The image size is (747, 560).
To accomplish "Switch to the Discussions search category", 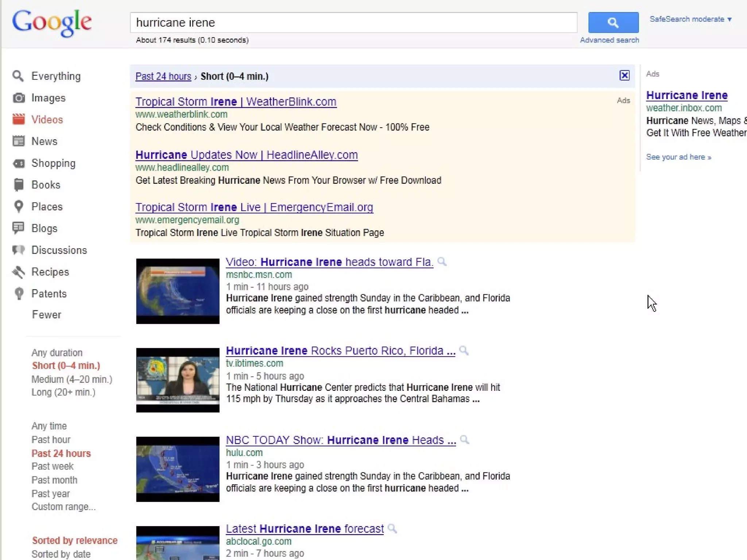I will [59, 250].
